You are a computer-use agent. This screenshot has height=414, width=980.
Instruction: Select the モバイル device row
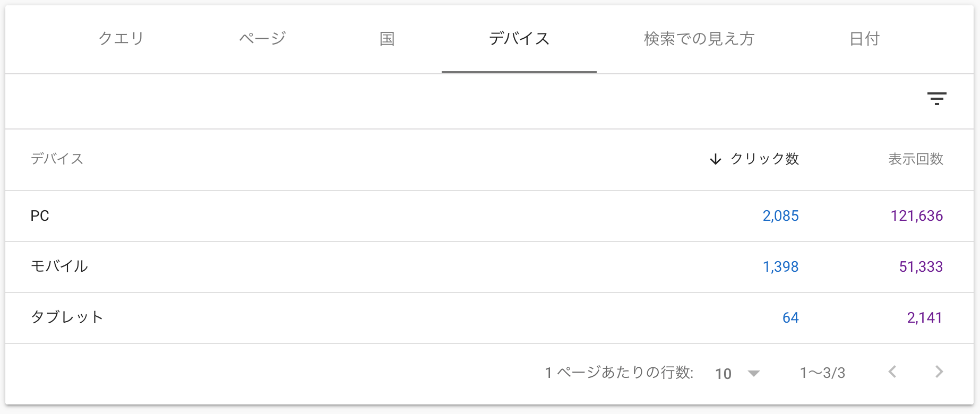59,266
